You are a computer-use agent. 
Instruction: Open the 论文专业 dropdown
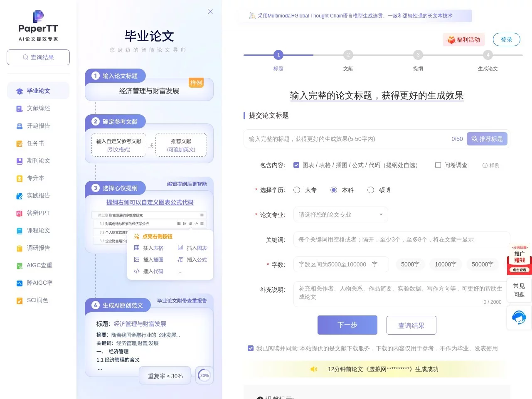(340, 214)
